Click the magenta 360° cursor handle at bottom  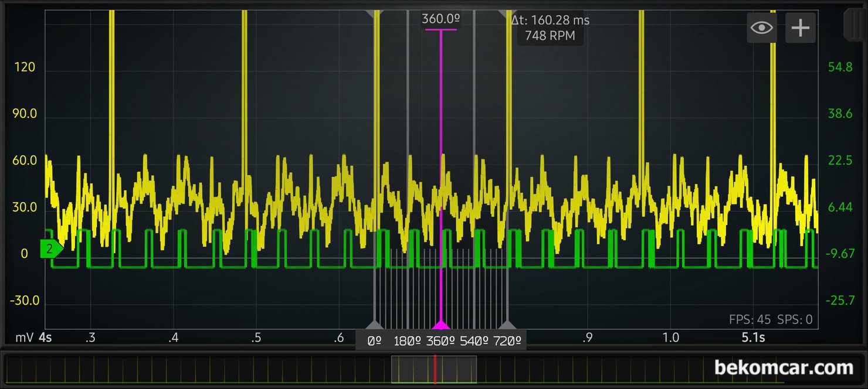click(440, 325)
